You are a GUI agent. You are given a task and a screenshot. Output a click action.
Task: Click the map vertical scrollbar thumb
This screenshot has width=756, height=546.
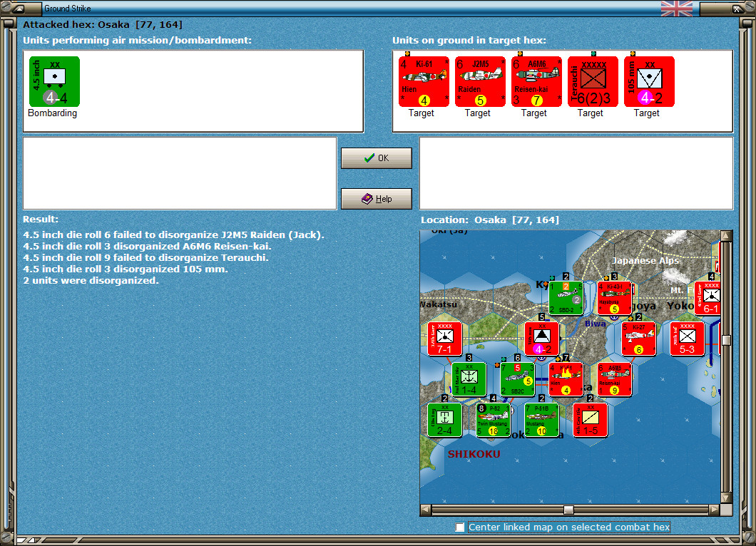coord(726,340)
